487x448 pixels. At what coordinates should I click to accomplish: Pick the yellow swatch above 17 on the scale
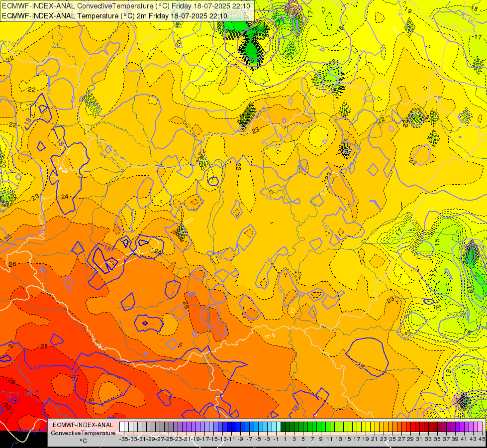(355, 427)
